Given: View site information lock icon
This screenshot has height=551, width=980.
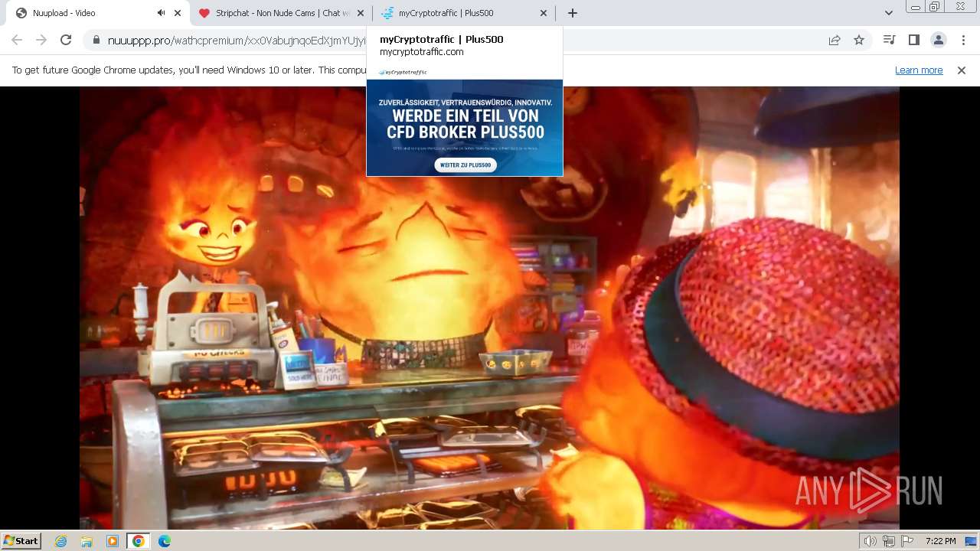Looking at the screenshot, I should pos(96,41).
